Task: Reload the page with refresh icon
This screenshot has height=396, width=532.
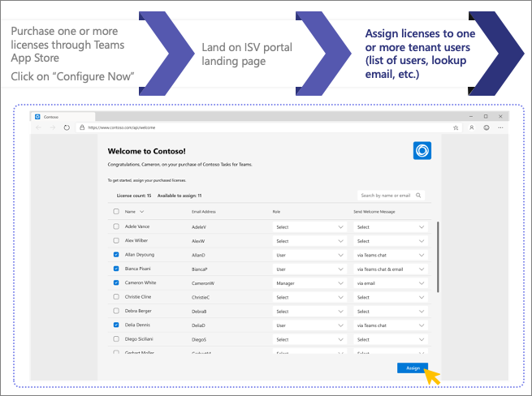Action: tap(67, 127)
